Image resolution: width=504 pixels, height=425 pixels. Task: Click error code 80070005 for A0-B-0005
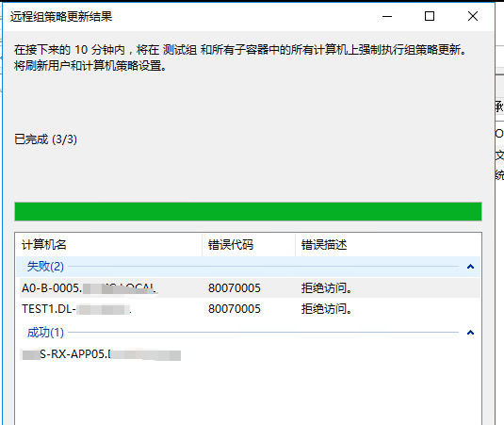click(235, 288)
